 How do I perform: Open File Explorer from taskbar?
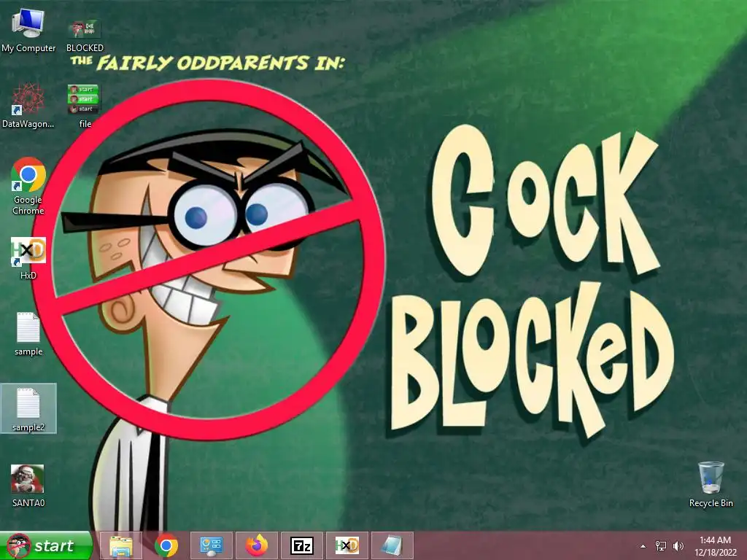[121, 545]
